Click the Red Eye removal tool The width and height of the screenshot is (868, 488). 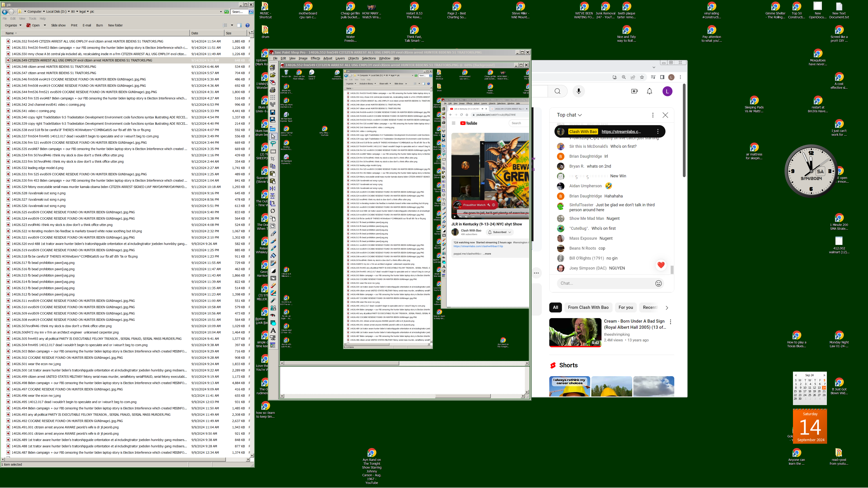click(x=273, y=315)
